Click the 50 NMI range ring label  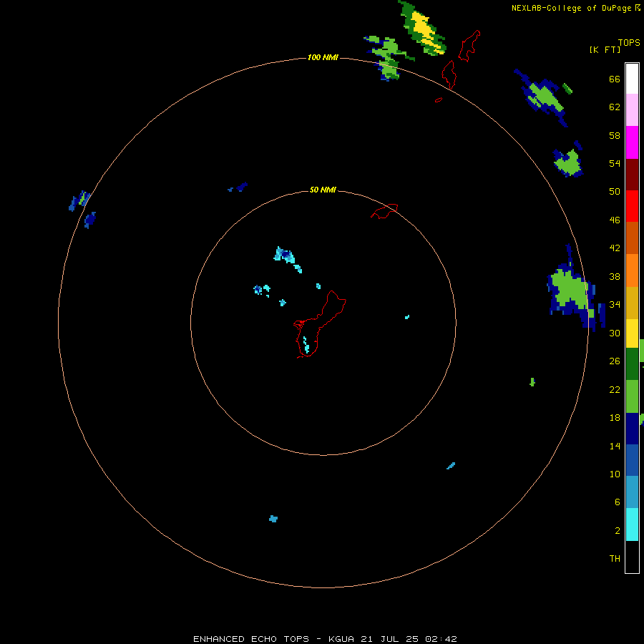[x=323, y=190]
